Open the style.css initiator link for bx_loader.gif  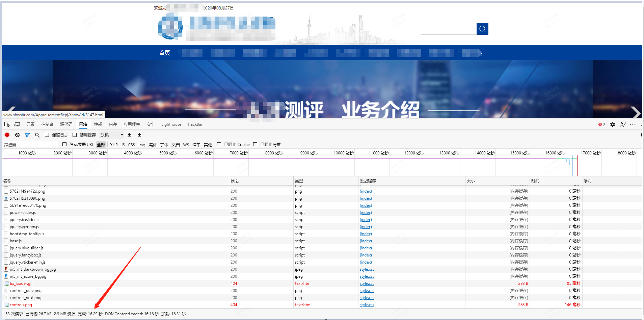coord(367,283)
